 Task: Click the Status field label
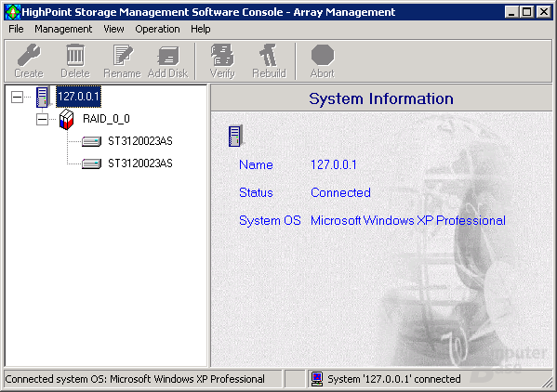tap(256, 192)
